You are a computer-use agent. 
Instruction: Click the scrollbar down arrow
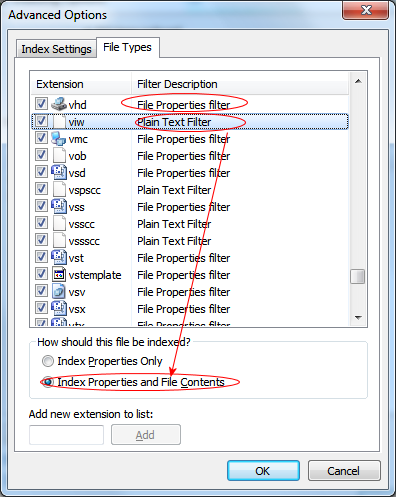pos(358,318)
